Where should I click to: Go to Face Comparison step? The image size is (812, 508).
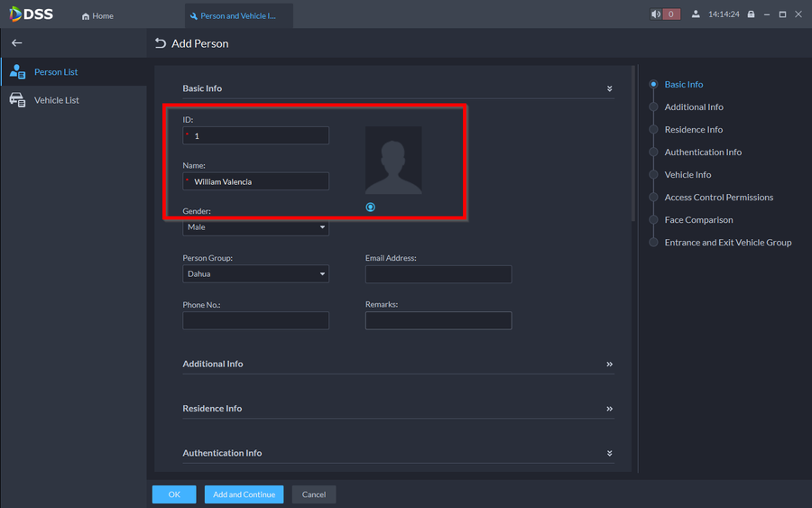pos(698,220)
